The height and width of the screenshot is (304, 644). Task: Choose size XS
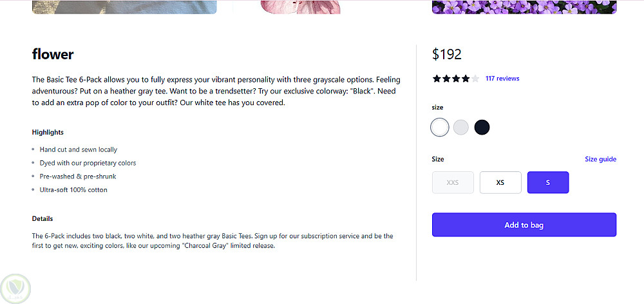(x=500, y=182)
